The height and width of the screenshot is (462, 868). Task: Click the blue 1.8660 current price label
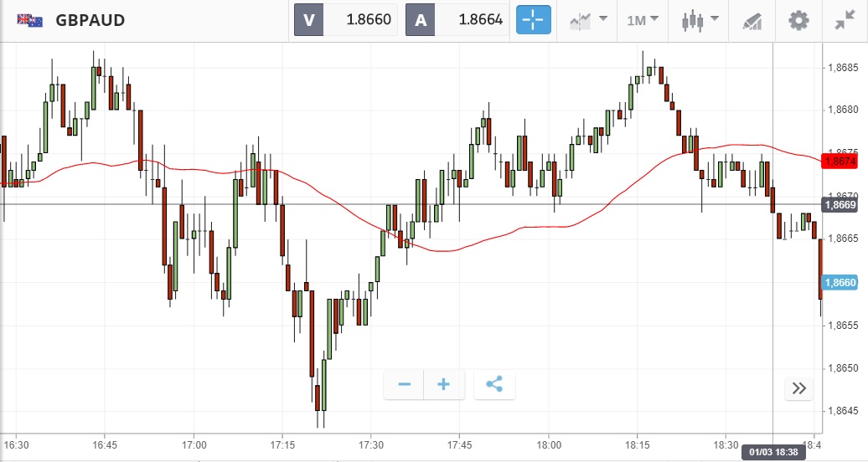click(x=840, y=283)
